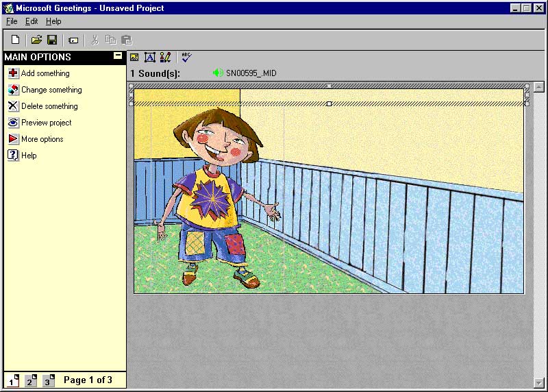The height and width of the screenshot is (392, 548).
Task: Click the send/e-mail card toolbar icon
Action: pyautogui.click(x=73, y=40)
